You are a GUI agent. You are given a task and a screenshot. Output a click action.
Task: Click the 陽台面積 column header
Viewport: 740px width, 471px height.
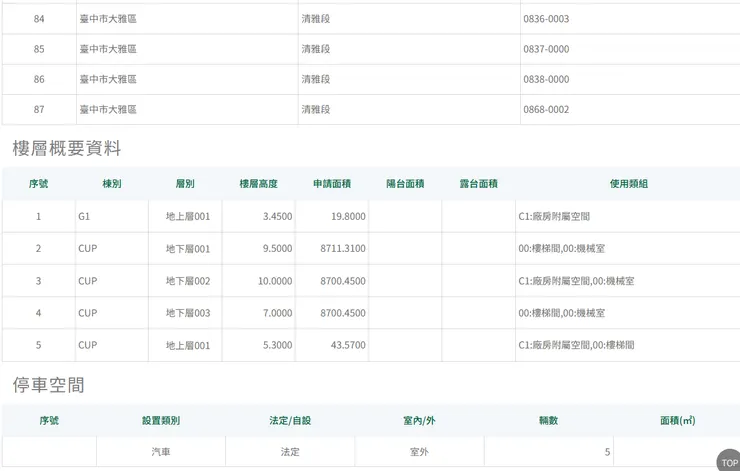[x=405, y=184]
